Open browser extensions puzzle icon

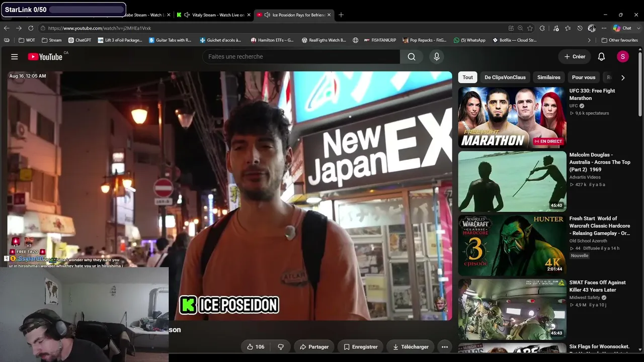(542, 28)
